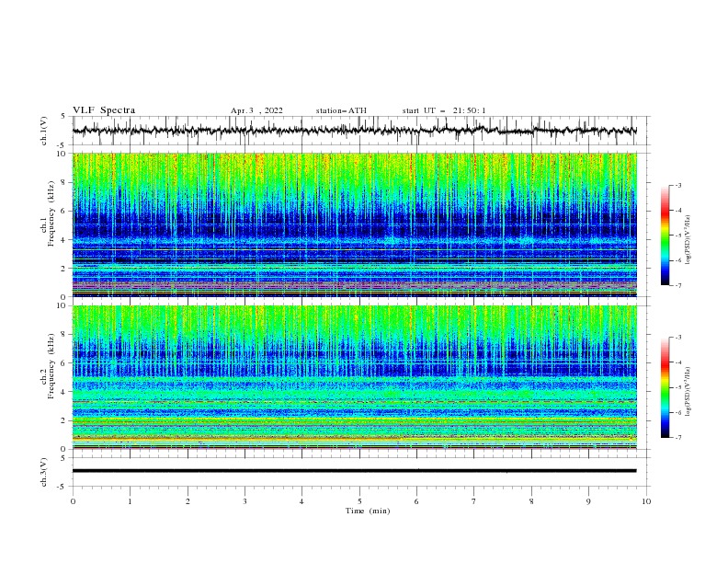The width and height of the screenshot is (728, 563).
Task: Click the date text "Apr. 3, 2022"
Action: pyautogui.click(x=256, y=110)
